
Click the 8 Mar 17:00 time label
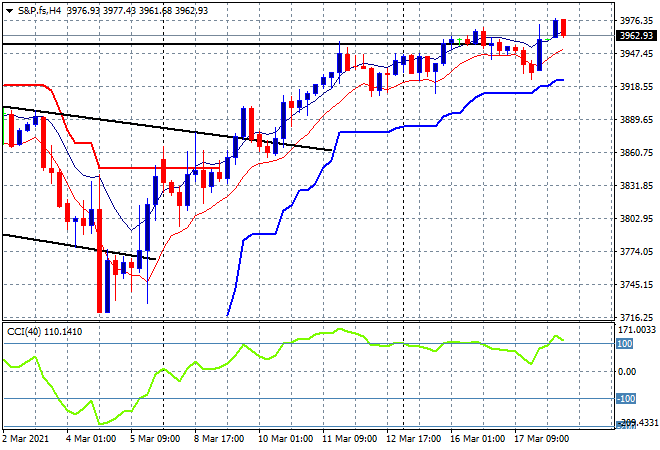pos(219,439)
